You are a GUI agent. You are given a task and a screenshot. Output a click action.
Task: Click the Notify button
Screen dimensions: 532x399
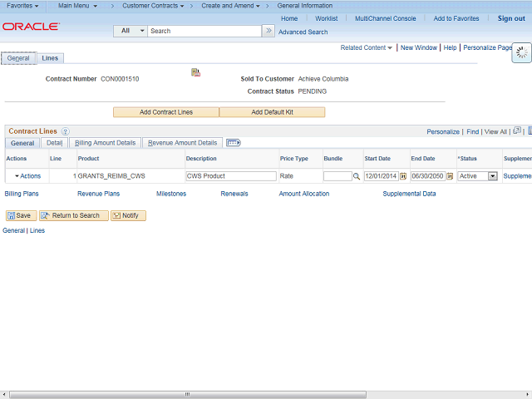128,215
